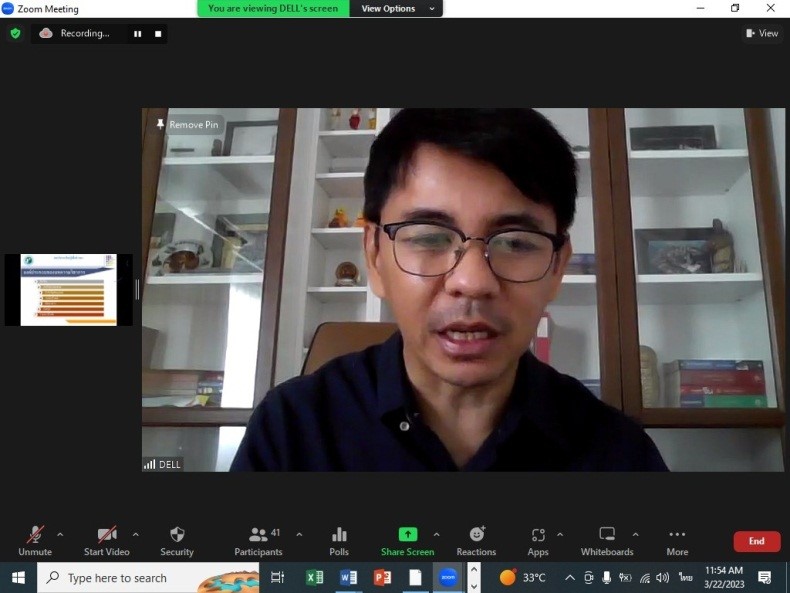Unmute the microphone
Screen dimensions: 790x593
click(35, 540)
